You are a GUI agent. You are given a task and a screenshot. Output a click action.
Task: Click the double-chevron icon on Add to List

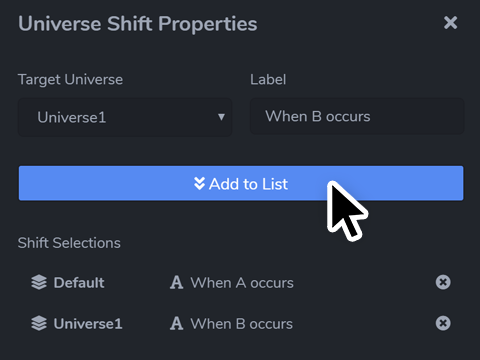(199, 184)
